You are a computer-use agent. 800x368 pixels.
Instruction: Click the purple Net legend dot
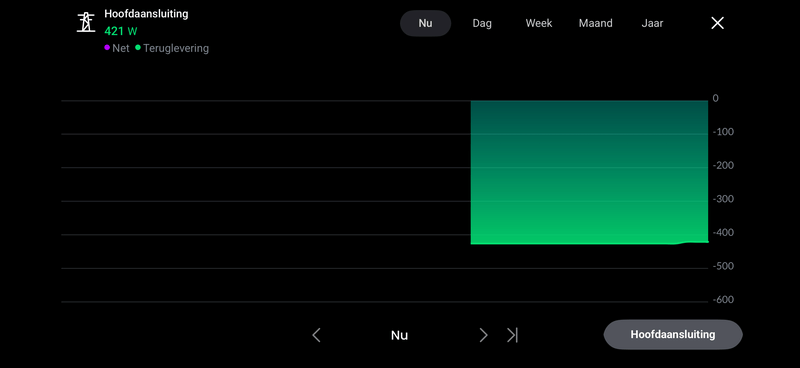pos(107,47)
